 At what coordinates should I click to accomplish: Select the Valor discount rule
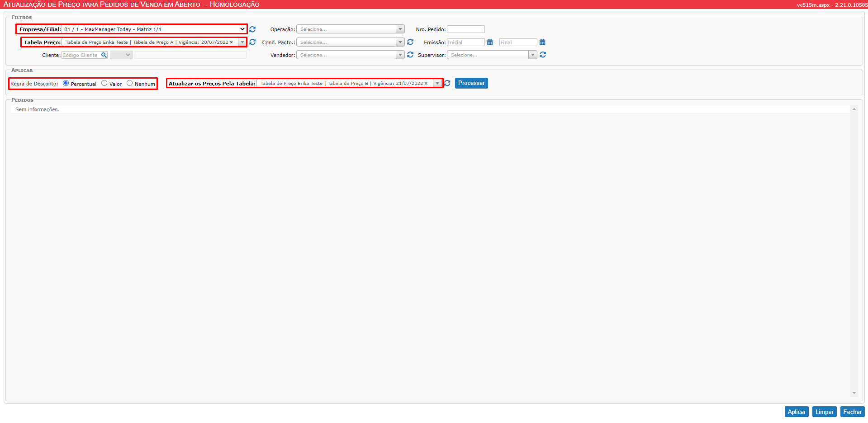[x=104, y=83]
